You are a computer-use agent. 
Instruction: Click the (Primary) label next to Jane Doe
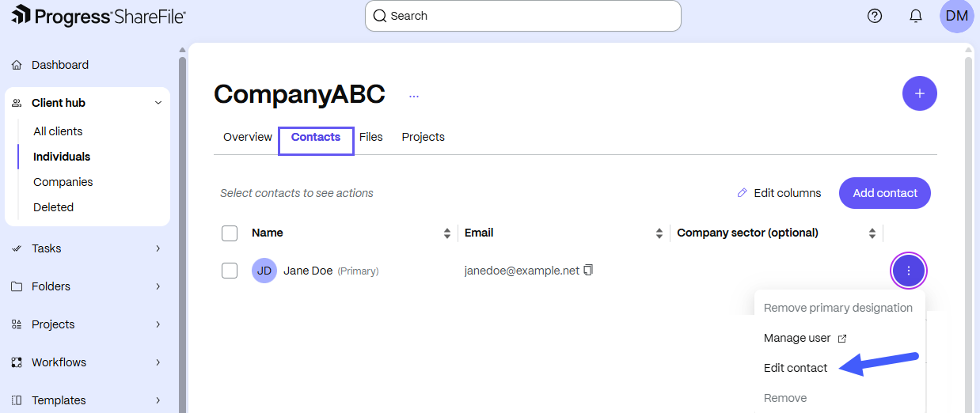coord(358,271)
